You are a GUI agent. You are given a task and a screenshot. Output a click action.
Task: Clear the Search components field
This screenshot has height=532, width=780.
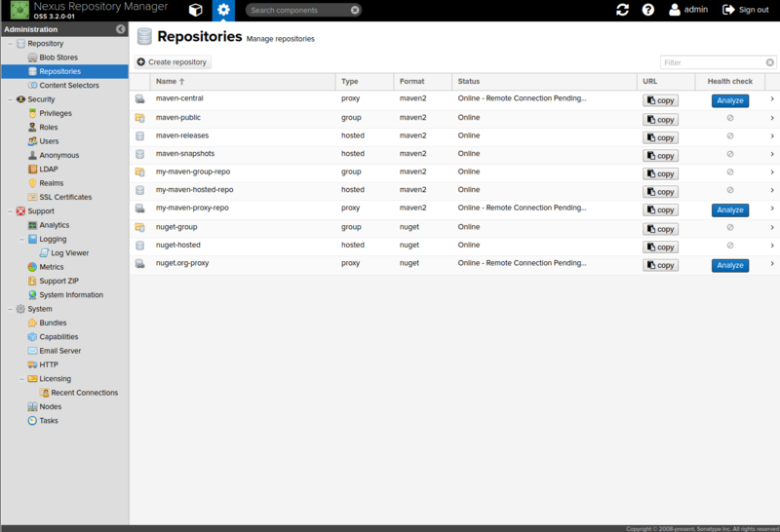point(355,10)
